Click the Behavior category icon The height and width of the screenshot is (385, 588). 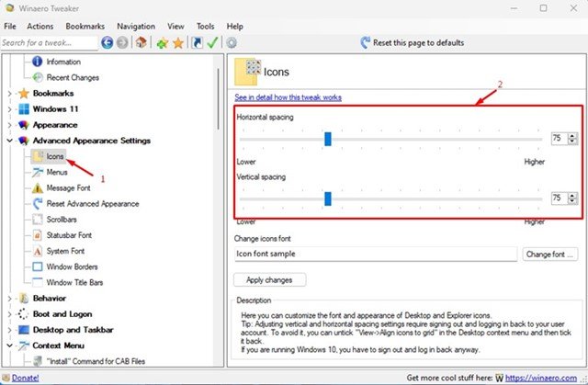coord(24,298)
